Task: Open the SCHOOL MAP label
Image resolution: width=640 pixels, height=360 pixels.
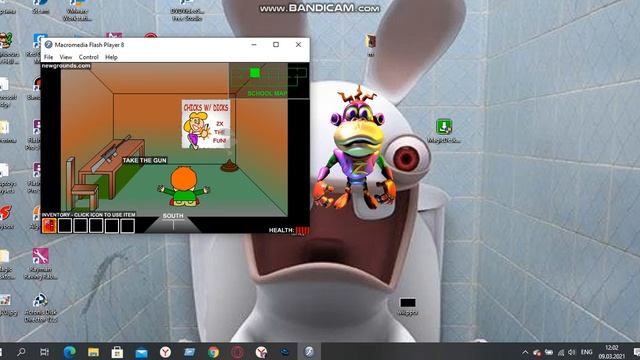Action: (267, 93)
